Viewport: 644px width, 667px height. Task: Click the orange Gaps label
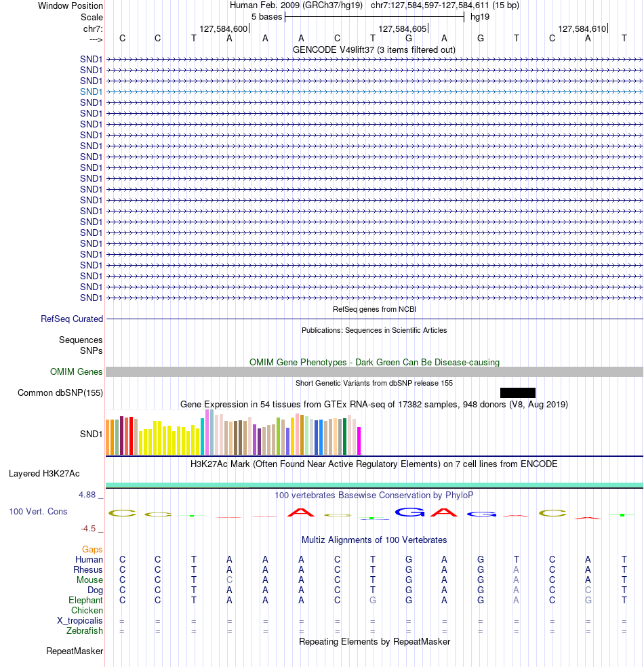(x=92, y=550)
